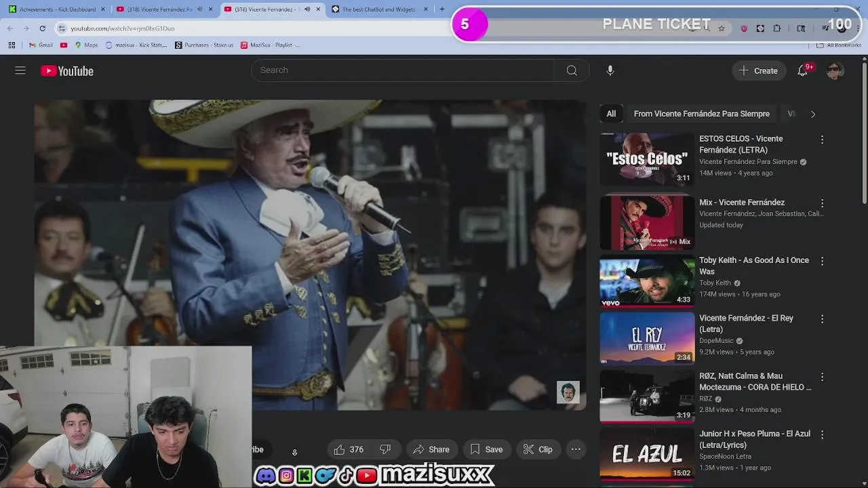Visit the DopeMusic channel link
This screenshot has height=488, width=868.
tap(716, 341)
